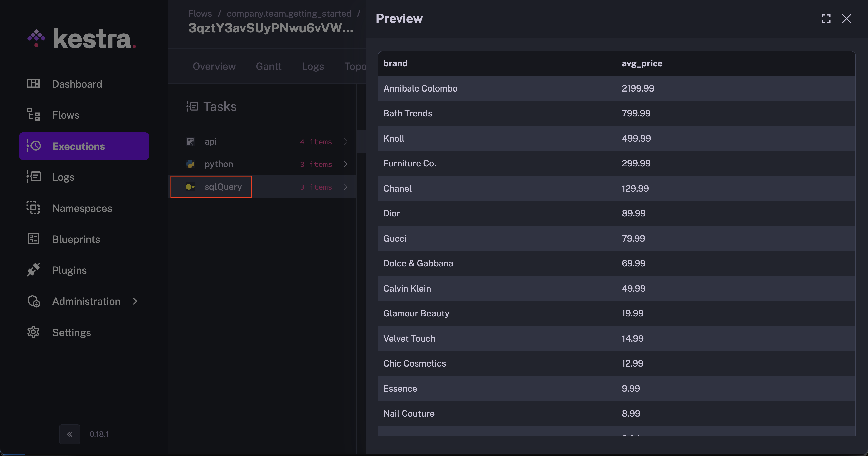The width and height of the screenshot is (868, 456).
Task: Switch to the Overview tab
Action: [x=214, y=66]
